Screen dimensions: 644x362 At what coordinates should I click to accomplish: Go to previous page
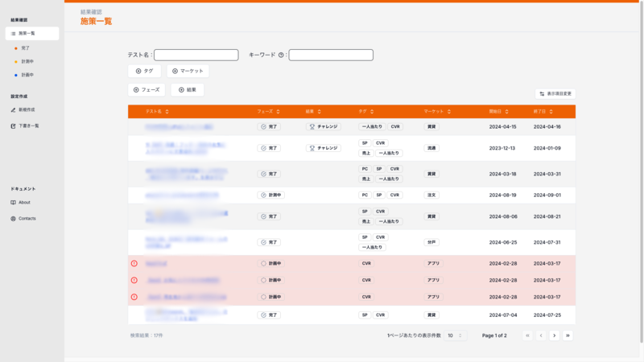coord(541,335)
